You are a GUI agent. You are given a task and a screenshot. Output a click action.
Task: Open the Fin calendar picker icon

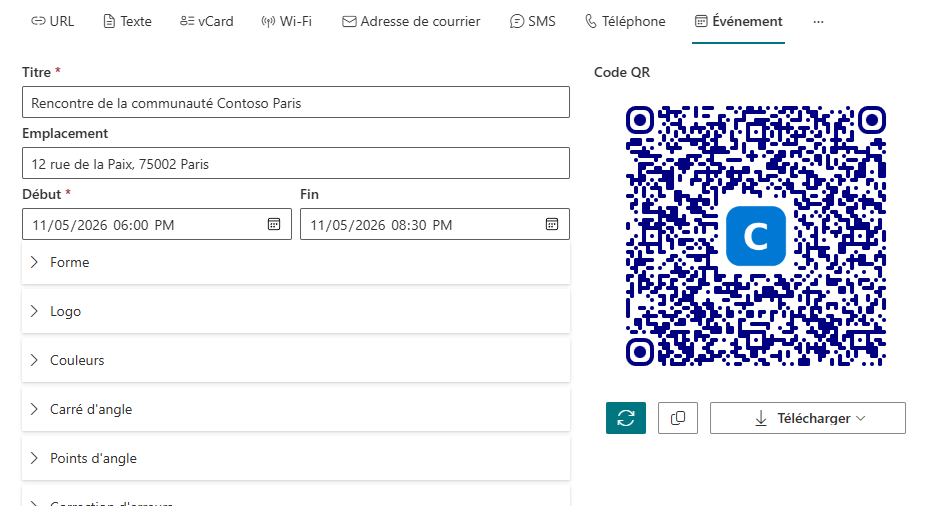click(x=552, y=224)
